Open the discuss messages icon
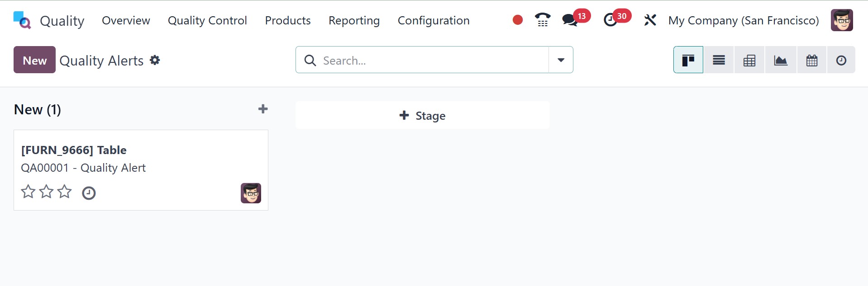This screenshot has width=868, height=286. pyautogui.click(x=570, y=20)
